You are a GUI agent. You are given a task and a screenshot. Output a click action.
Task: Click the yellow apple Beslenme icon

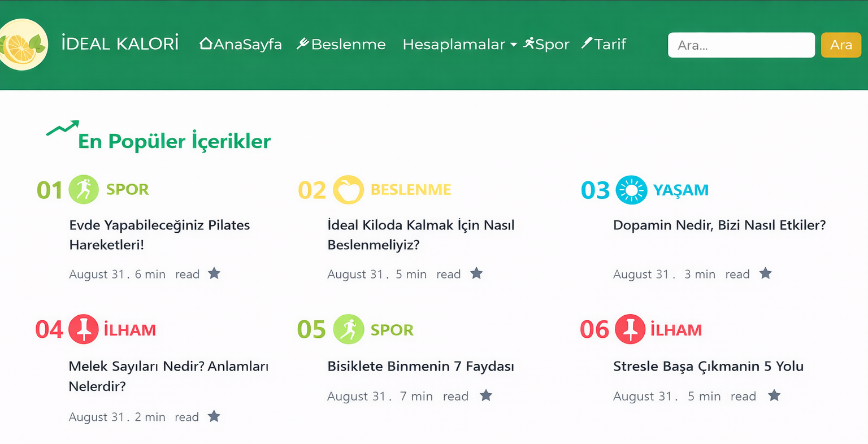click(348, 189)
